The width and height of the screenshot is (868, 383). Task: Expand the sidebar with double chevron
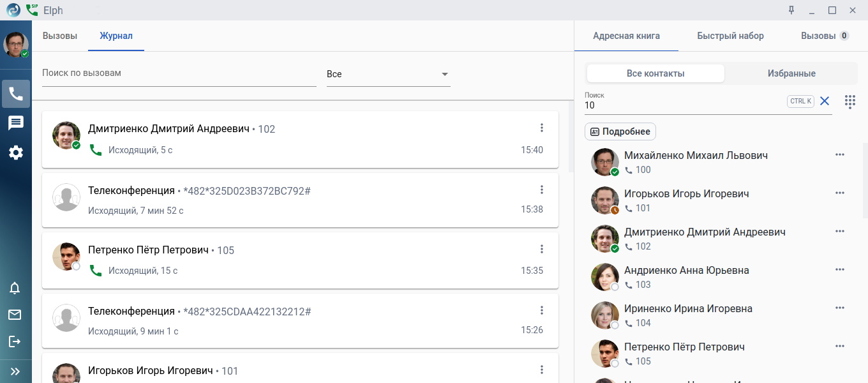(15, 371)
